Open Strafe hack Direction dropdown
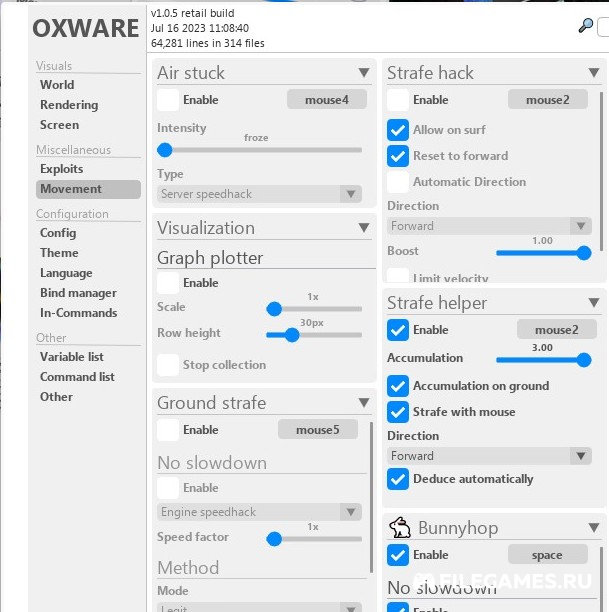 click(x=489, y=226)
